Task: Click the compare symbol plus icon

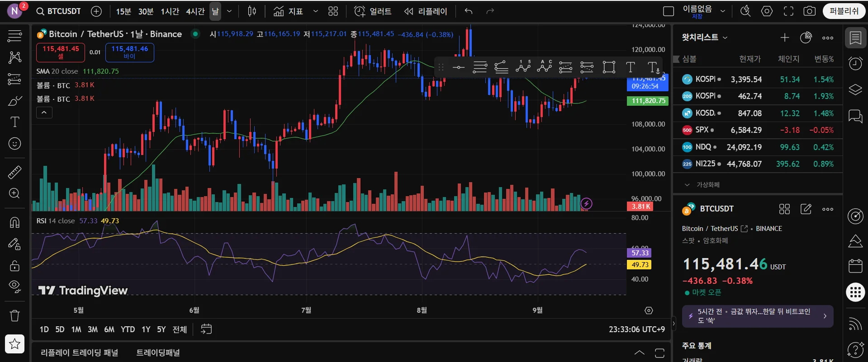Action: coord(96,11)
